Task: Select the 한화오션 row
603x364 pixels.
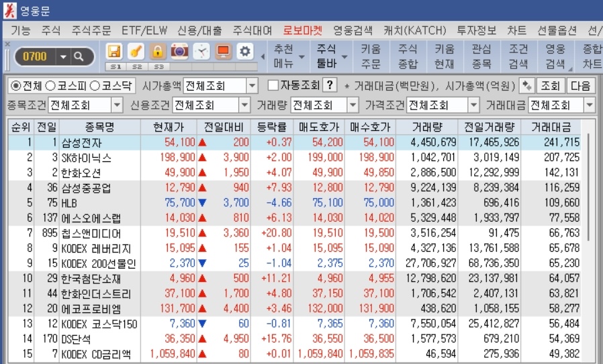Action: coord(295,173)
